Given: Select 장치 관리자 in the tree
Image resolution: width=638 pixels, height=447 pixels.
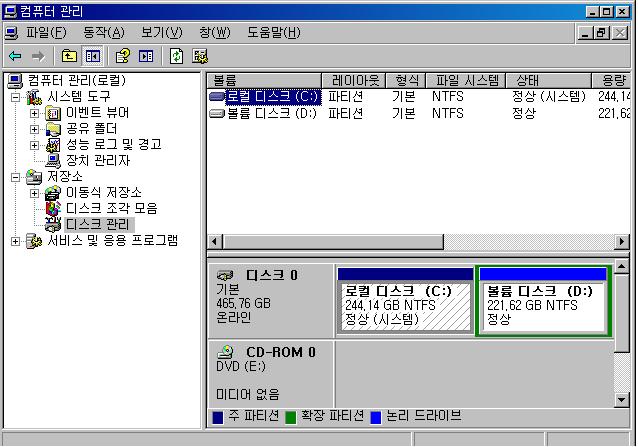Looking at the screenshot, I should (x=98, y=161).
